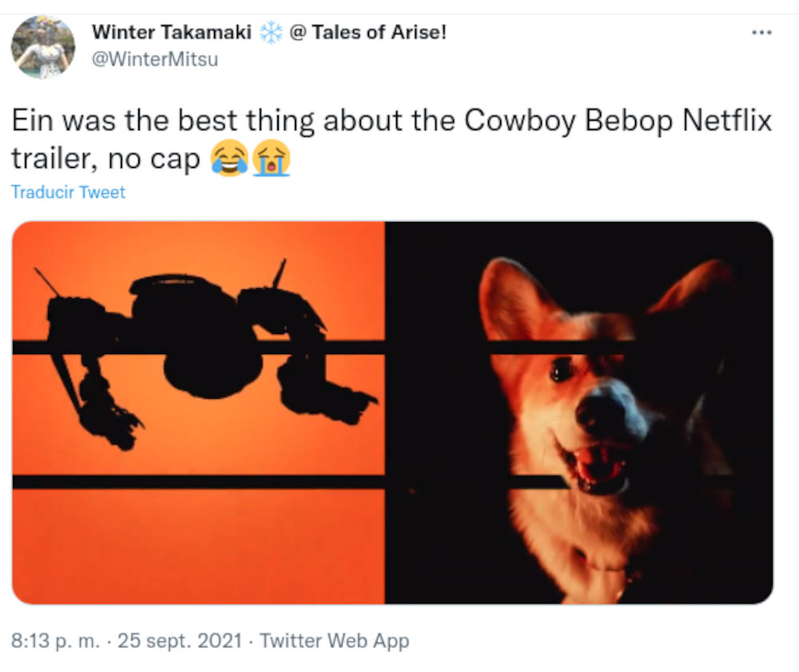Viewport: 799px width, 672px height.
Task: Click the snowflake emoji beside the name
Action: [x=271, y=33]
